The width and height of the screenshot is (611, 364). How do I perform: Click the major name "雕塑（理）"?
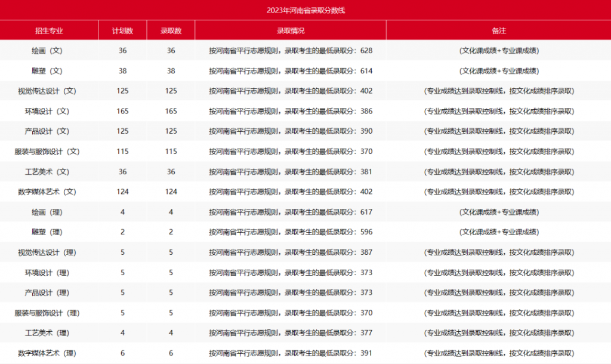coord(47,232)
